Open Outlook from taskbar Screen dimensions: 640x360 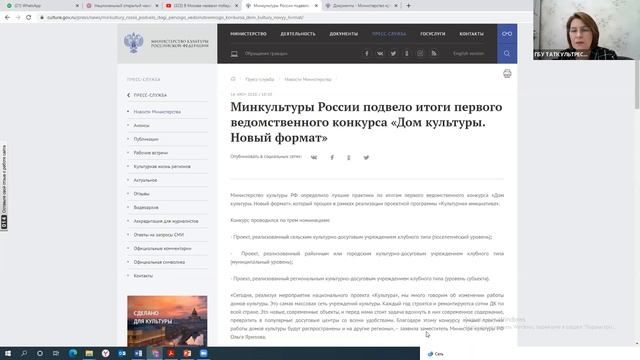pyautogui.click(x=122, y=353)
